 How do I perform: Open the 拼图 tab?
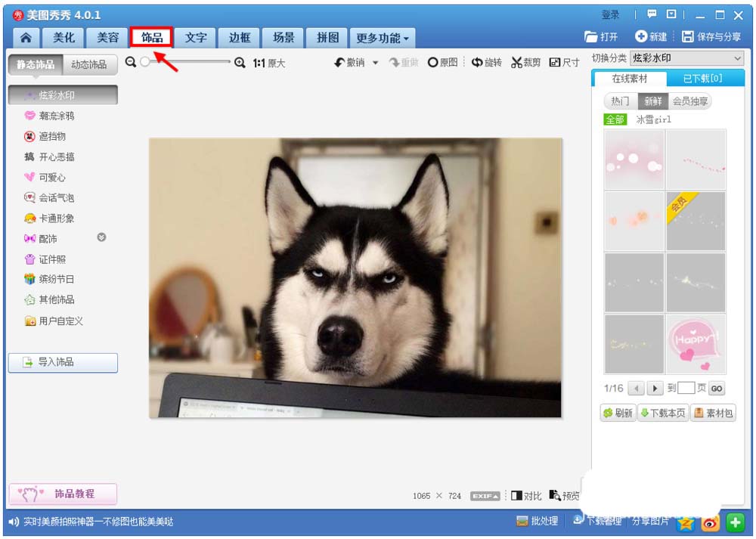pyautogui.click(x=327, y=38)
